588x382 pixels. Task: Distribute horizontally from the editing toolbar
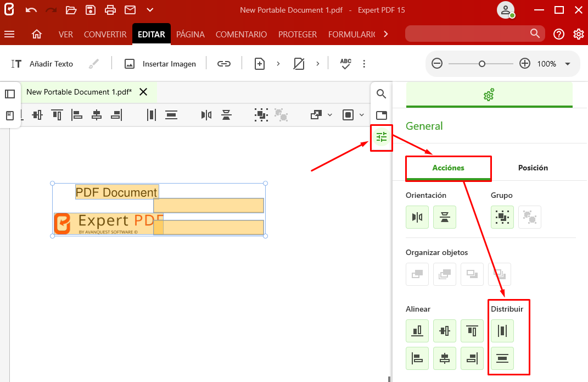(x=152, y=115)
